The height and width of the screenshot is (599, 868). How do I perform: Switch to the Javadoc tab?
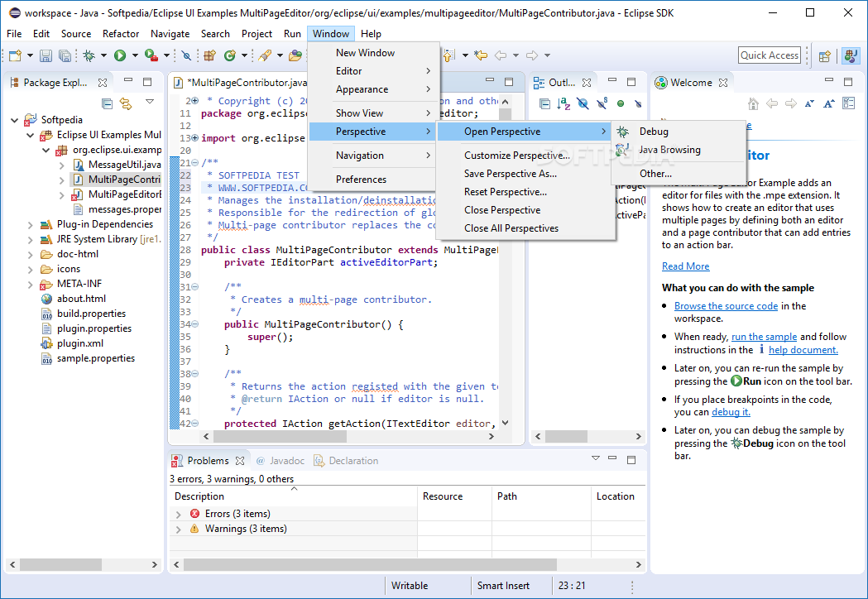[x=281, y=461]
